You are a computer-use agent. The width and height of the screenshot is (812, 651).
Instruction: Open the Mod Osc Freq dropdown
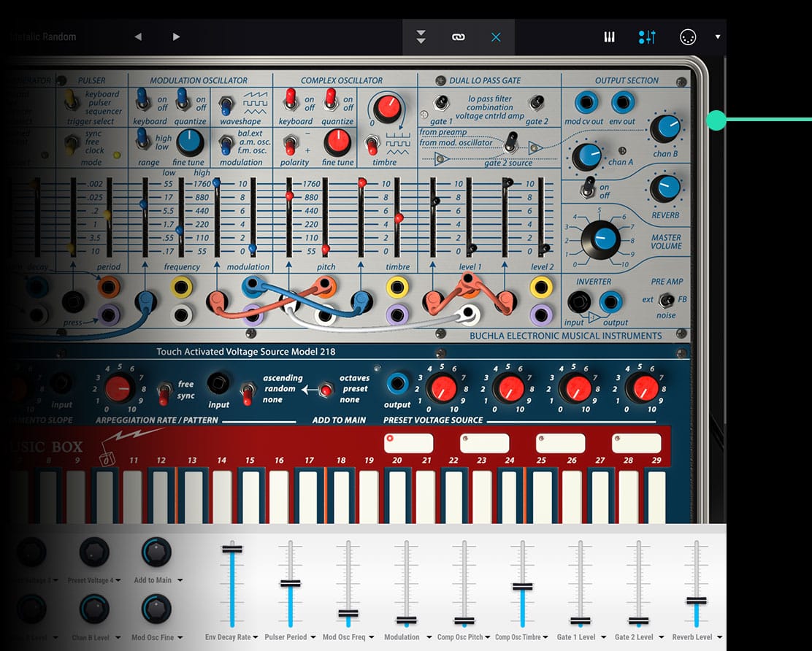click(371, 638)
